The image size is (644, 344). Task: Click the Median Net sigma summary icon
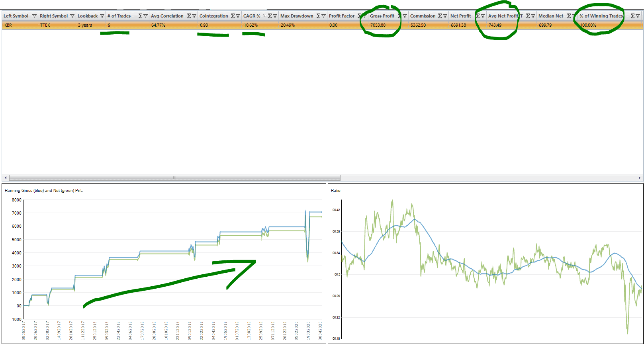pyautogui.click(x=569, y=16)
